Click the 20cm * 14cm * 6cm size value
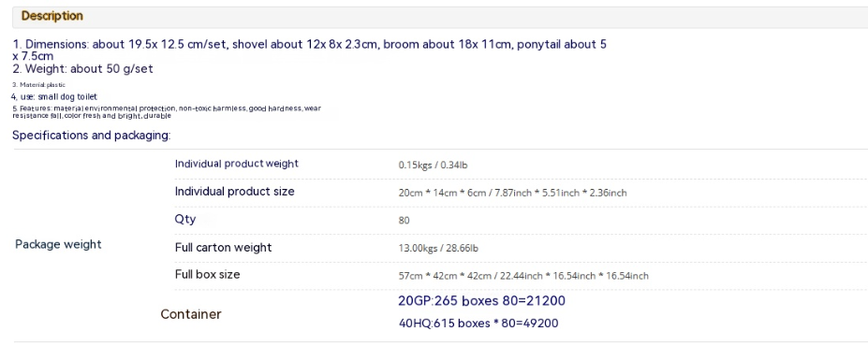The image size is (868, 346). [x=512, y=193]
